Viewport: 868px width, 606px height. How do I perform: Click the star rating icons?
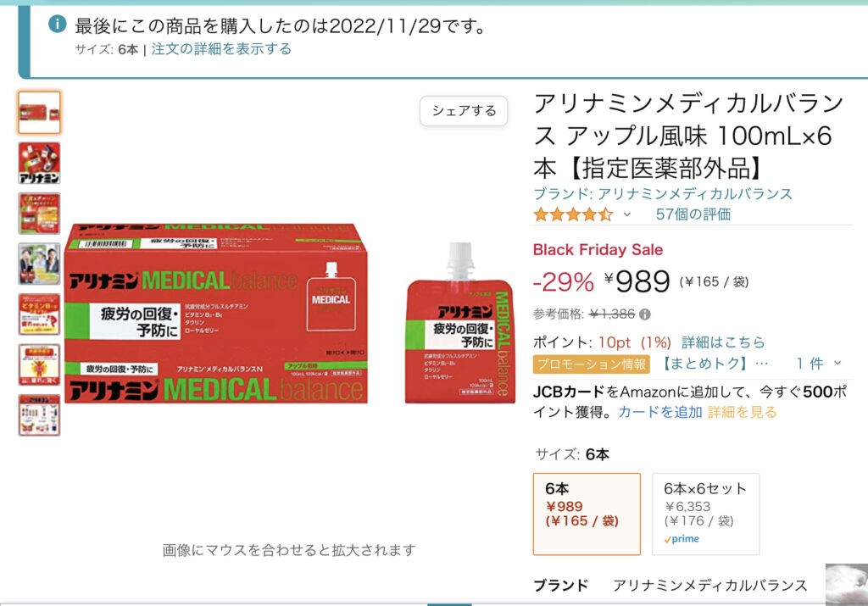[573, 214]
